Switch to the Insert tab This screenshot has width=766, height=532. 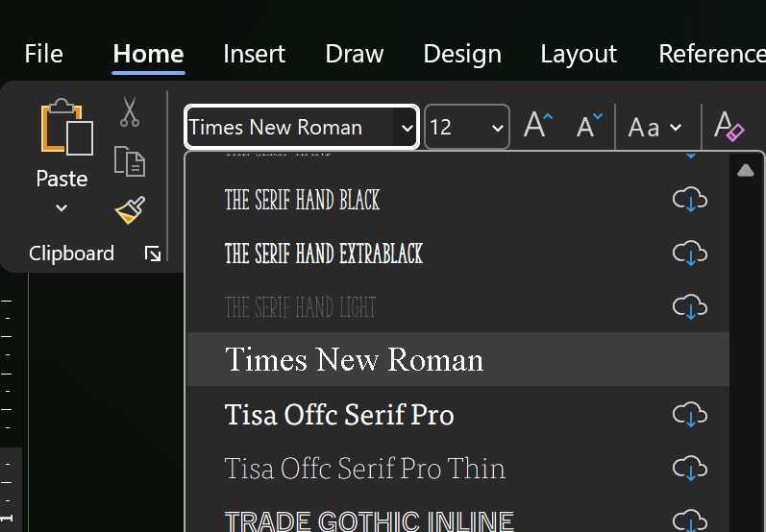tap(254, 54)
